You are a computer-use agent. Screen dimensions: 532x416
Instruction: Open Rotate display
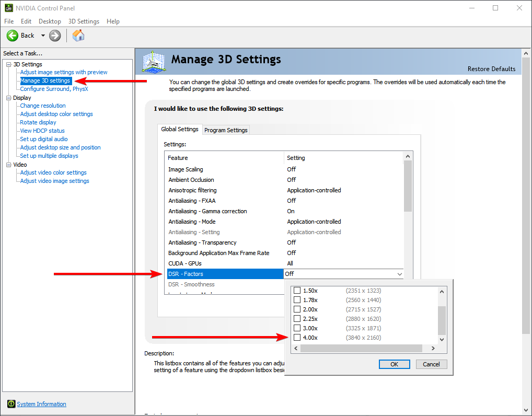(38, 122)
